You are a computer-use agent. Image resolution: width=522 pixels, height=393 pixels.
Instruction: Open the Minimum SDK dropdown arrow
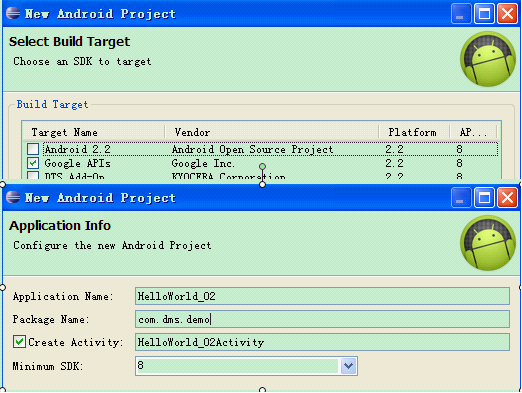pyautogui.click(x=348, y=366)
